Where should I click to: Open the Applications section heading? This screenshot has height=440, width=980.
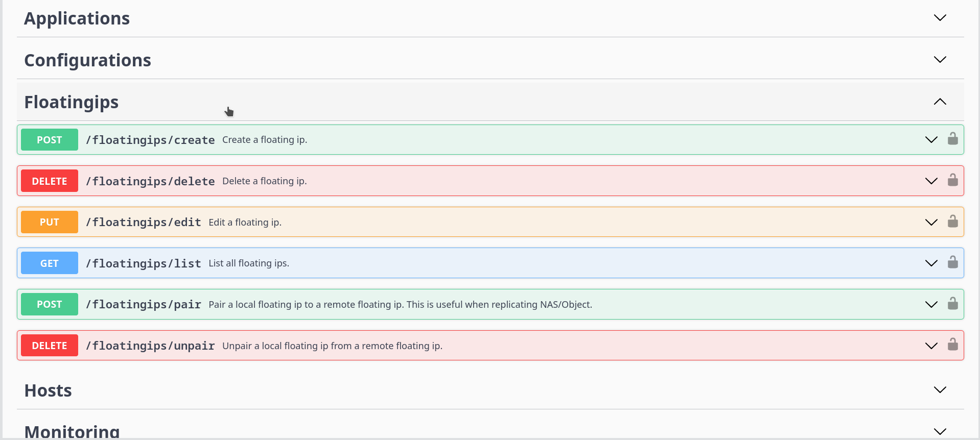(77, 18)
